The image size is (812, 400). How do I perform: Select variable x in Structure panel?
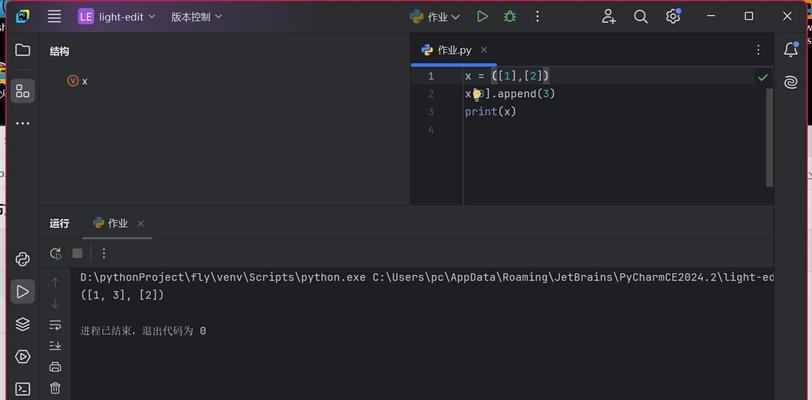tap(78, 81)
